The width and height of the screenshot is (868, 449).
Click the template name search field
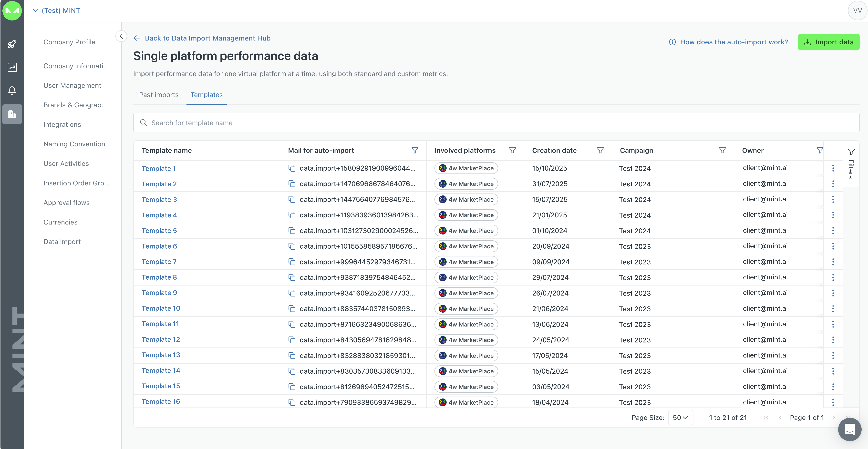coord(496,123)
